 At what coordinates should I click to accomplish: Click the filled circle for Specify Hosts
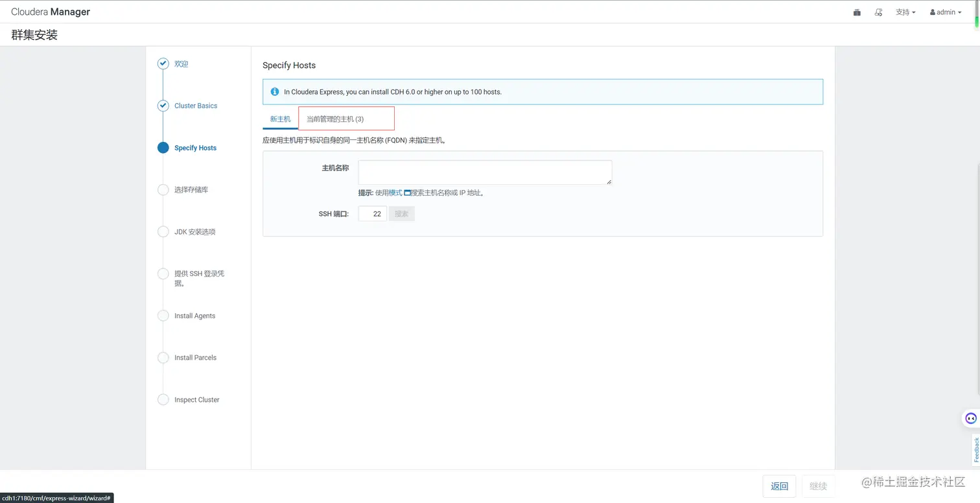(163, 148)
